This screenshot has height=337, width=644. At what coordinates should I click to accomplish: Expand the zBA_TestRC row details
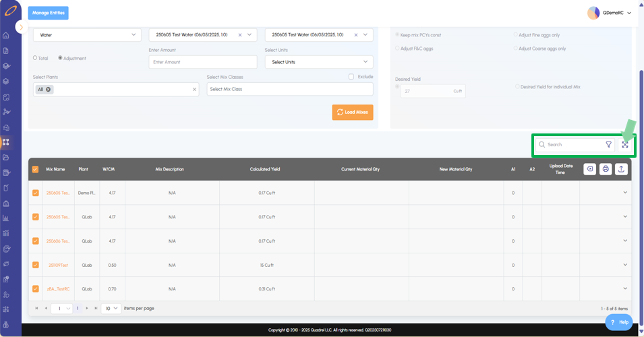pos(625,288)
